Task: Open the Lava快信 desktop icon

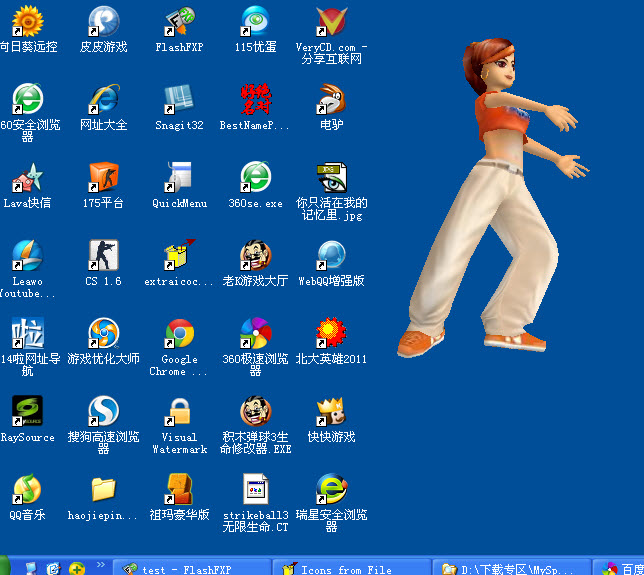Action: click(27, 178)
